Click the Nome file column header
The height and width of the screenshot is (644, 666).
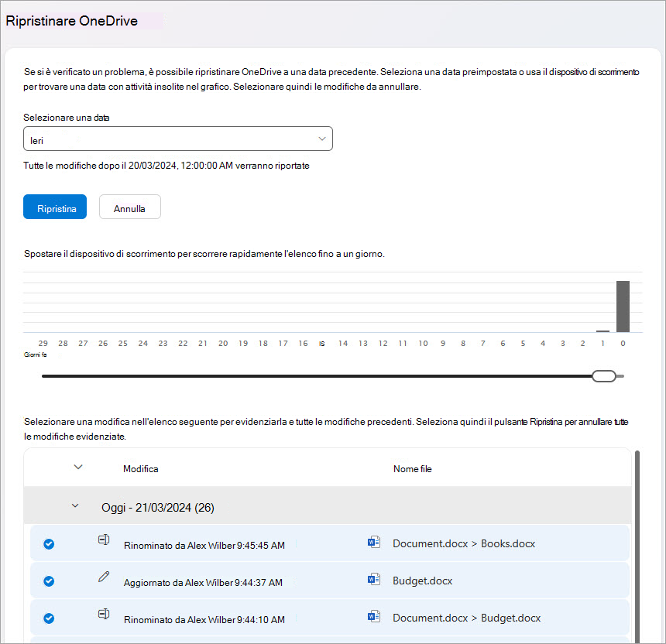click(x=413, y=469)
